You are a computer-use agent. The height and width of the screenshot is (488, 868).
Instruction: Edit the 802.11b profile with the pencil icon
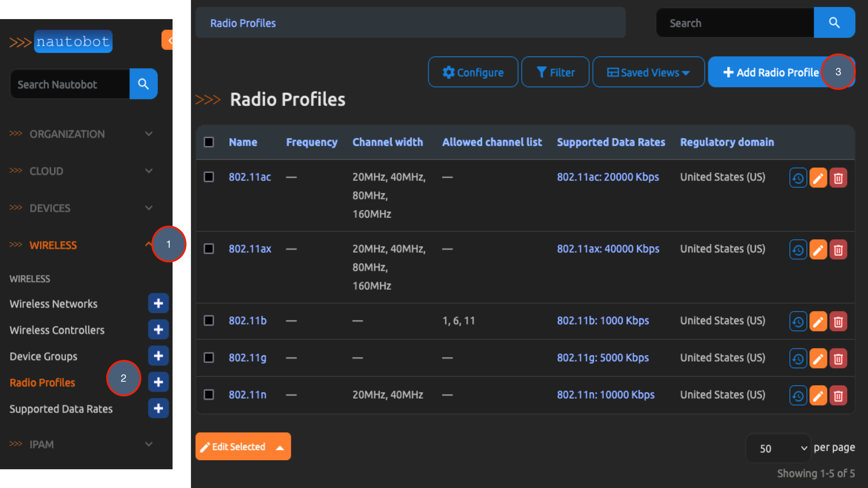pyautogui.click(x=818, y=321)
